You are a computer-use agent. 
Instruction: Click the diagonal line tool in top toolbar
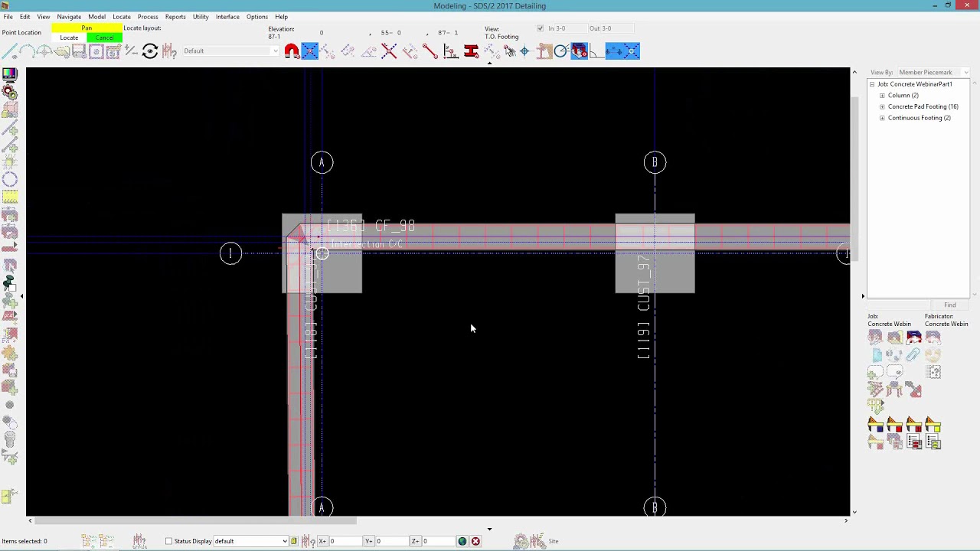[10, 51]
